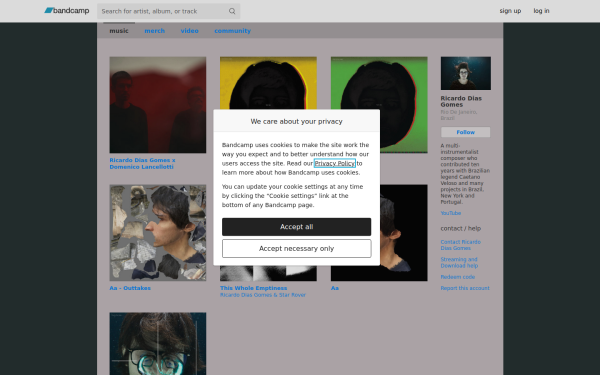Click the Bandcamp logo
The width and height of the screenshot is (600, 375).
click(x=67, y=11)
